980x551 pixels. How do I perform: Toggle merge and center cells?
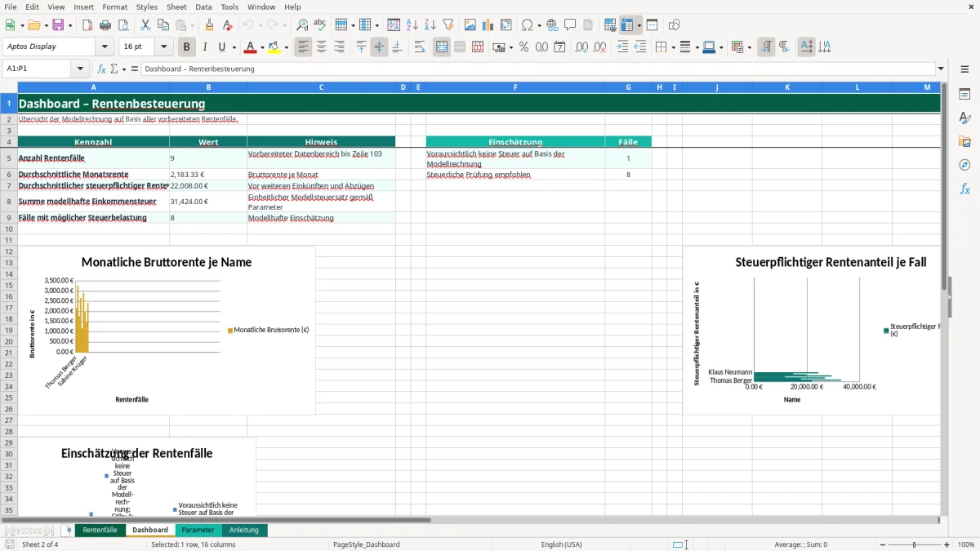click(x=442, y=47)
